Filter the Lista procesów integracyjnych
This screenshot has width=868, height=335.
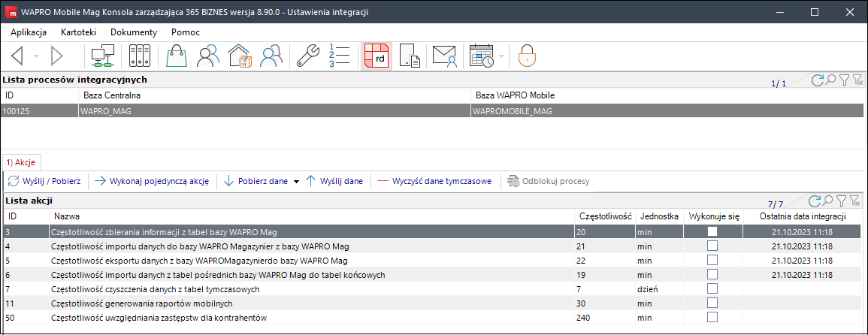844,81
